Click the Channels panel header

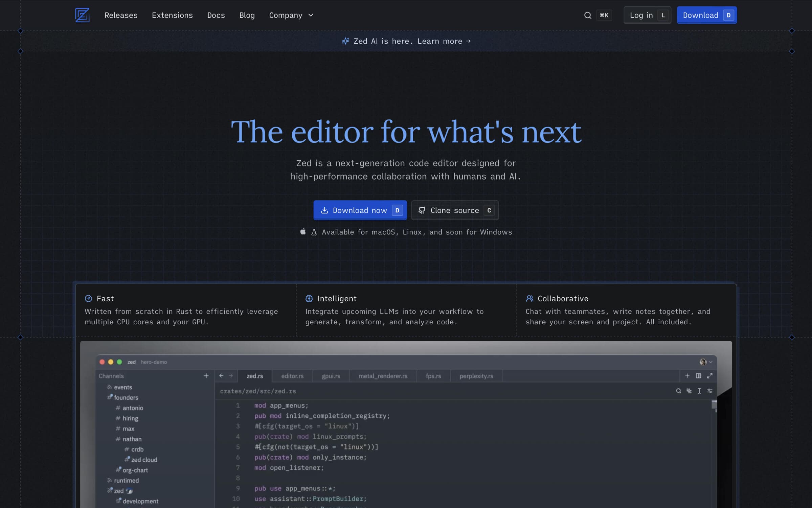(x=111, y=376)
